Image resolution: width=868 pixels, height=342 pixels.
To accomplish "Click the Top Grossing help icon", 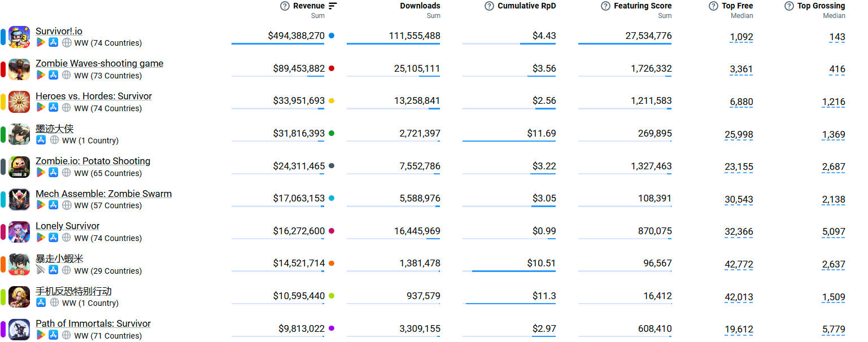I will click(x=789, y=6).
